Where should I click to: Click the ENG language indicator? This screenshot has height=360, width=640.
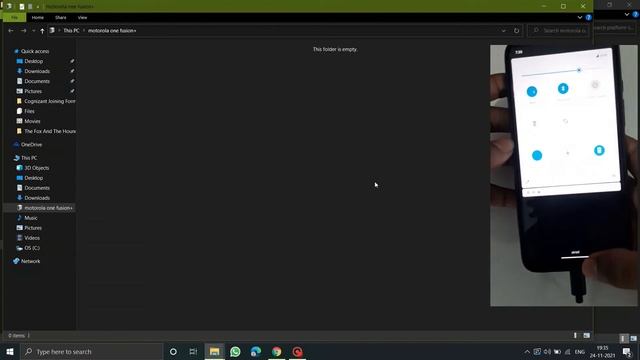580,352
